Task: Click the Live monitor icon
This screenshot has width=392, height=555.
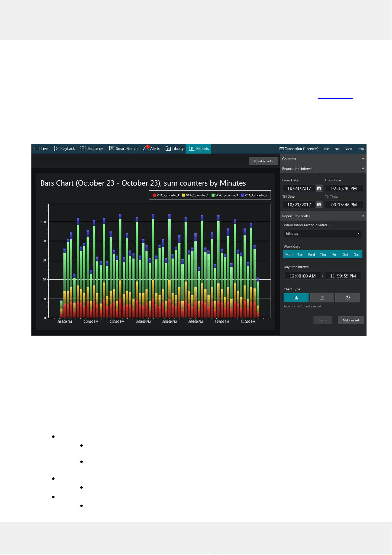Action: click(x=37, y=149)
